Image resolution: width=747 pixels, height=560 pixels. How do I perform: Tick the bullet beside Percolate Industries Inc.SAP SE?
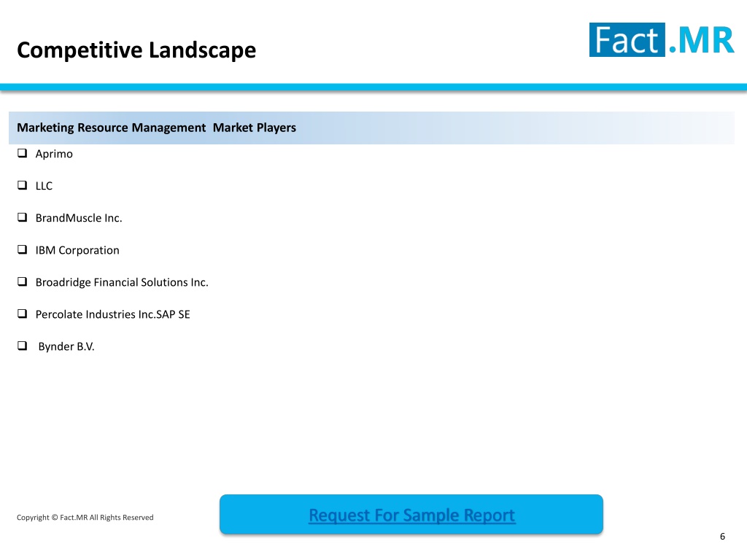click(x=22, y=314)
